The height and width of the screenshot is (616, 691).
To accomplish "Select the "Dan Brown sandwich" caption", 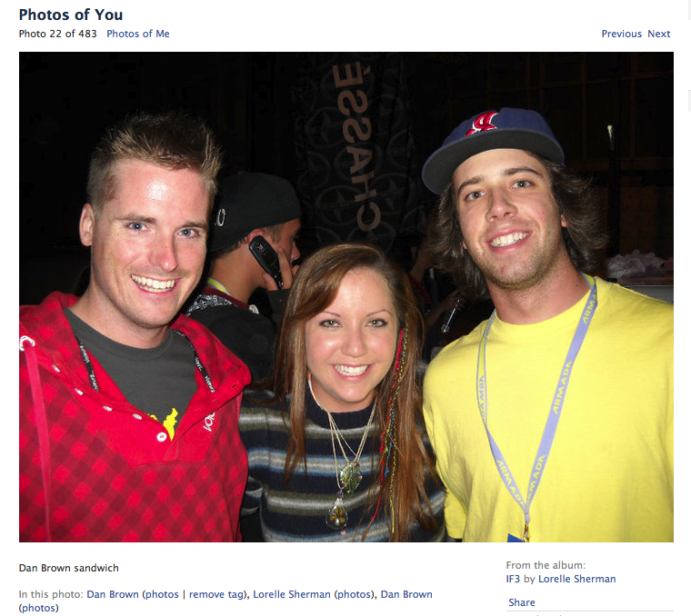I will tap(69, 568).
